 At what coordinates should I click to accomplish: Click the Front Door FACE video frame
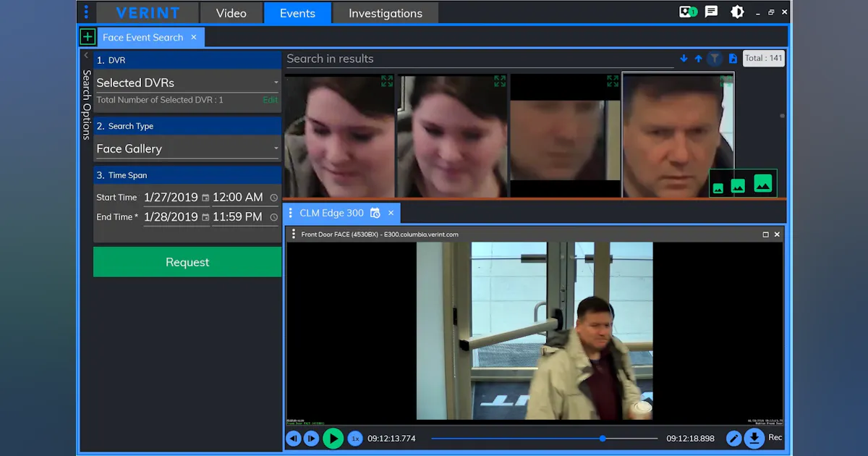point(535,332)
